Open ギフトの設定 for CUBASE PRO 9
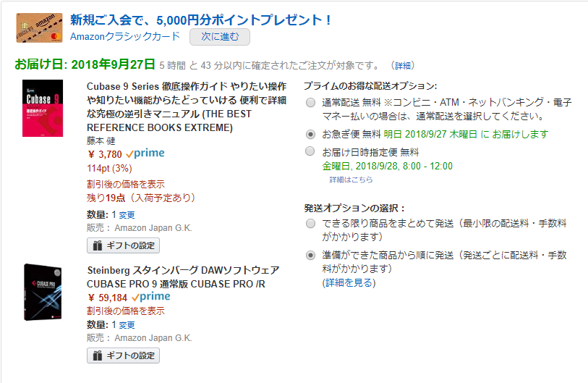This screenshot has height=383, width=588. tap(124, 355)
